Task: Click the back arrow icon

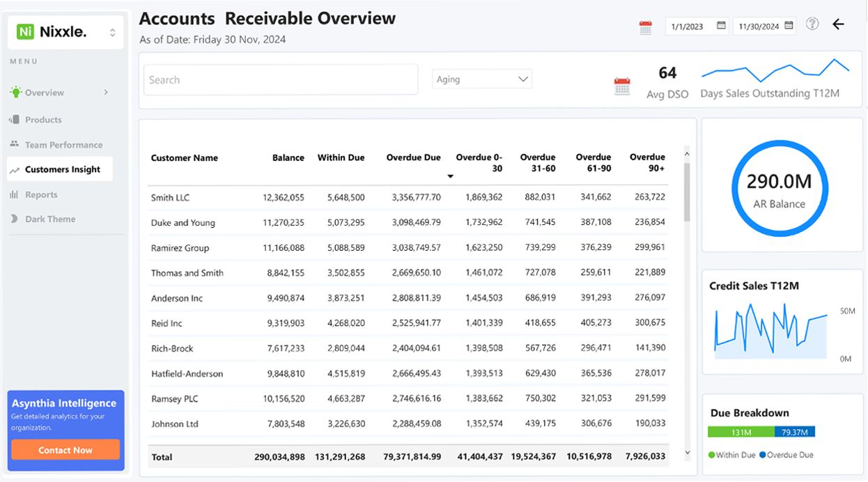Action: click(838, 24)
